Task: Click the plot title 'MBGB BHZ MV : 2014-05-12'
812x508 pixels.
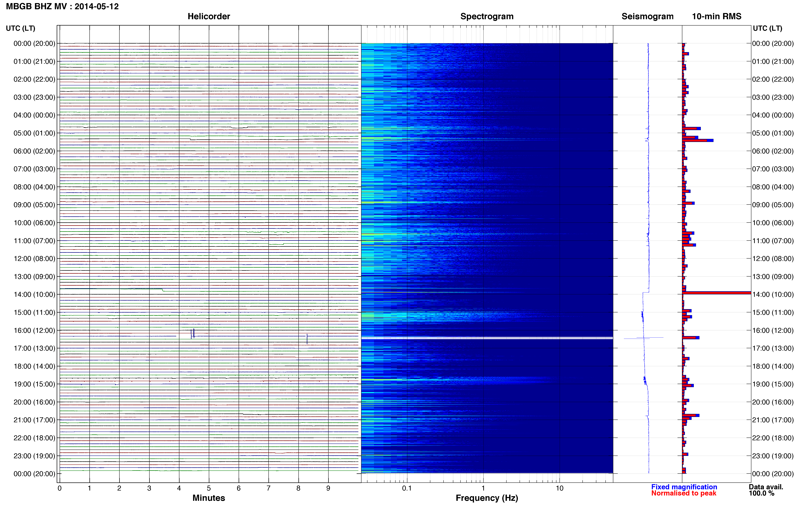Action: pos(62,6)
